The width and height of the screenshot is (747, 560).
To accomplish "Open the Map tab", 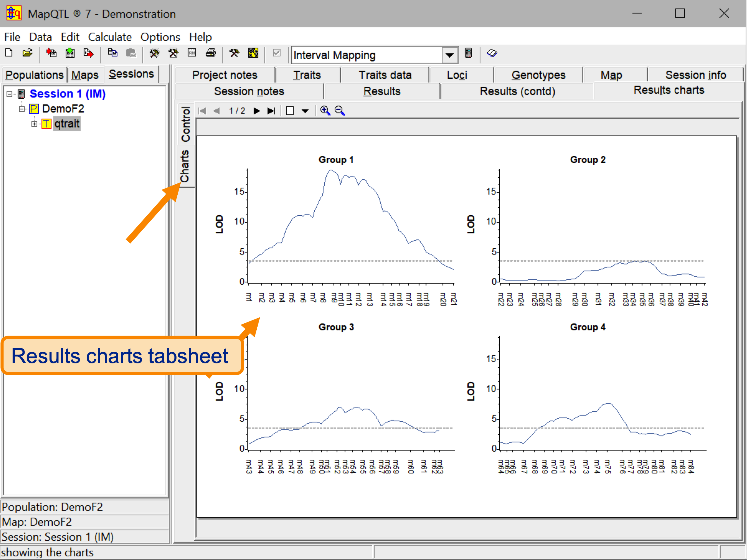I will 611,75.
